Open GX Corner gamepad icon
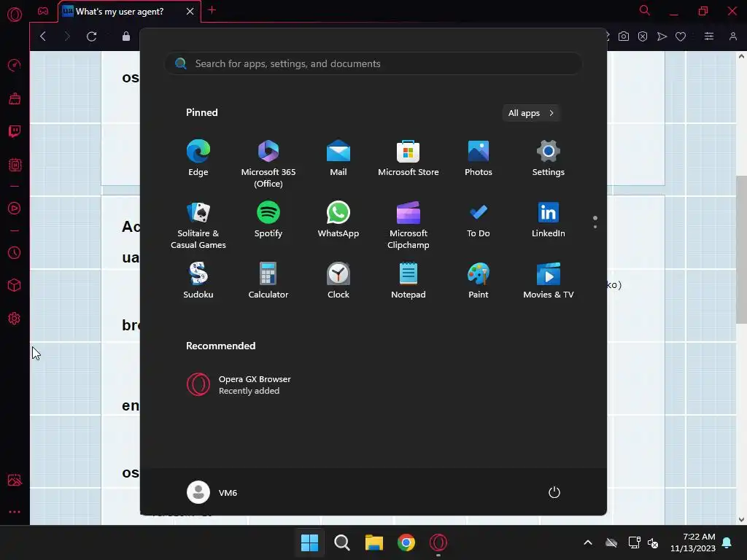Screen dimensions: 747x560 [x=43, y=11]
